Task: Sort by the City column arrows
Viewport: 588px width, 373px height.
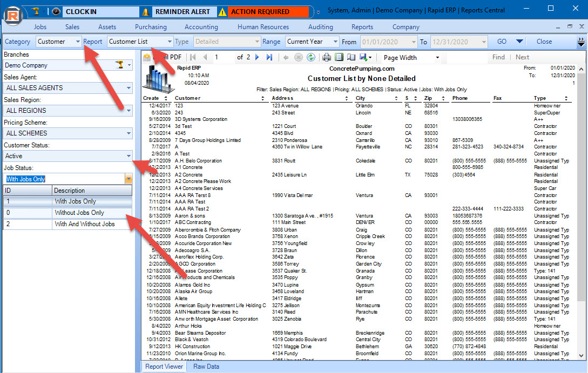Action: coord(396,98)
